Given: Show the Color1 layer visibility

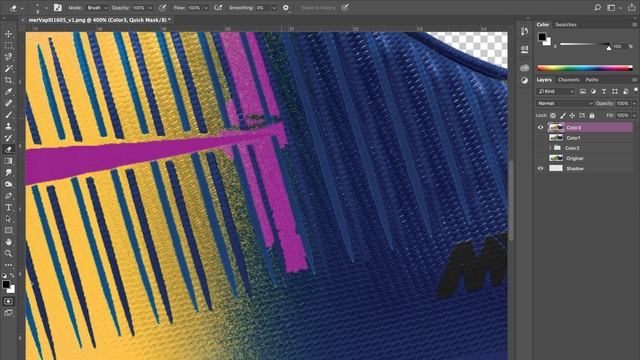Looking at the screenshot, I should pyautogui.click(x=540, y=138).
